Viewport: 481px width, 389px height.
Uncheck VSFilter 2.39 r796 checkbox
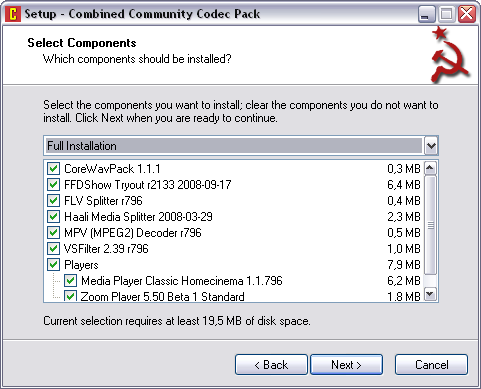(x=53, y=249)
